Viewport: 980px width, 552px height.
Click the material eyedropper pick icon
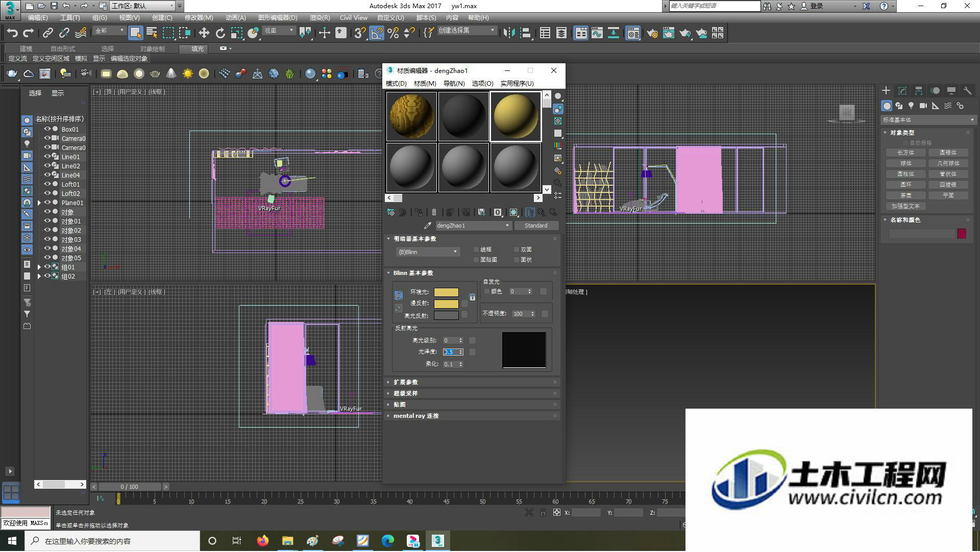coord(428,225)
